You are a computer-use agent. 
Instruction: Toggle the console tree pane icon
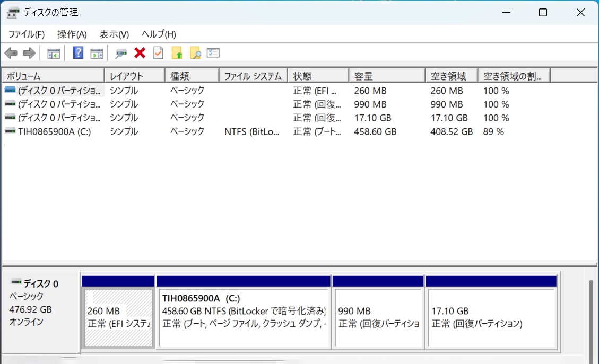[54, 53]
